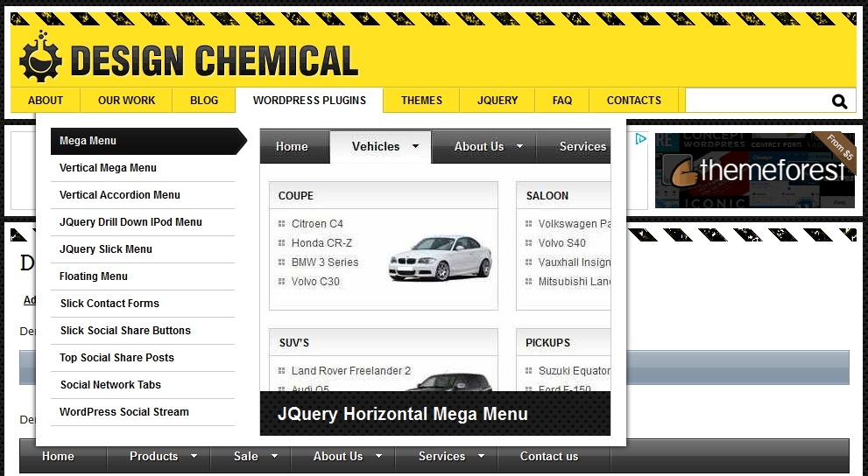Select Honda CR-Z in Coupe list
The image size is (868, 476).
pyautogui.click(x=321, y=243)
